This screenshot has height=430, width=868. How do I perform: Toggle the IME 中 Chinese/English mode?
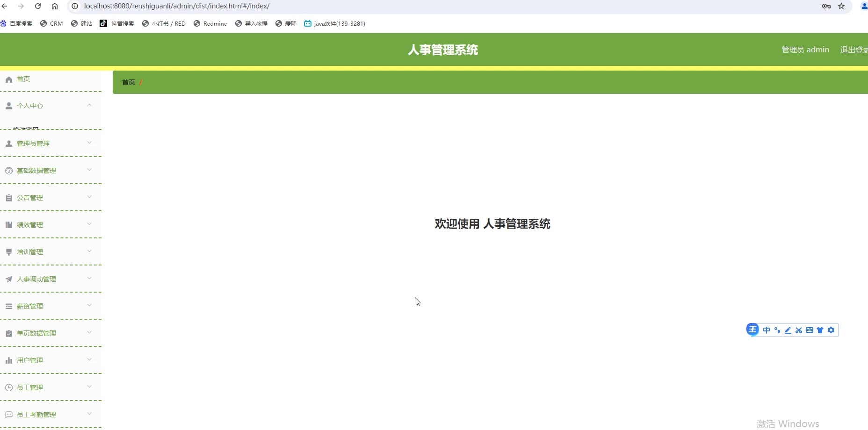767,330
